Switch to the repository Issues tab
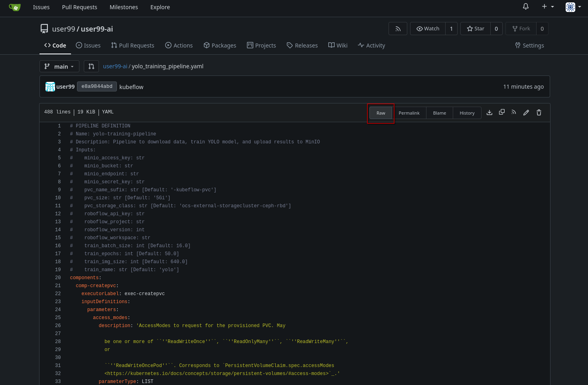 88,46
